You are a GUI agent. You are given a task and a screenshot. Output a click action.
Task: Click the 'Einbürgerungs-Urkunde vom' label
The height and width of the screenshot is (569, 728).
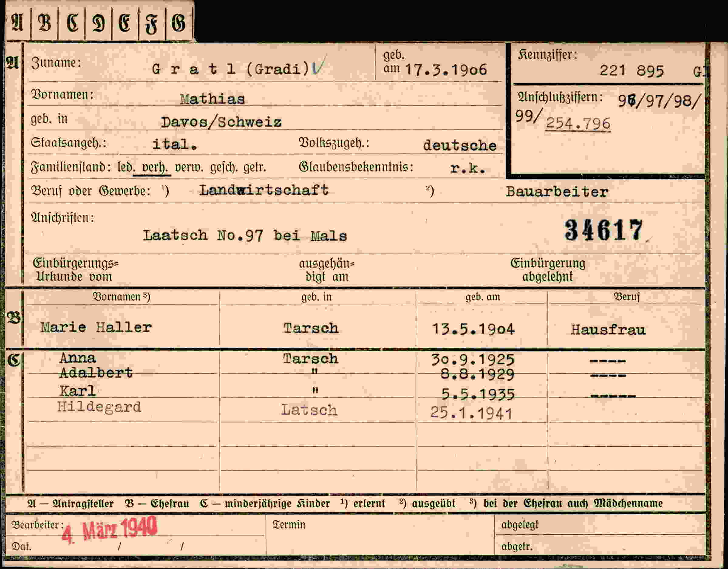point(75,270)
